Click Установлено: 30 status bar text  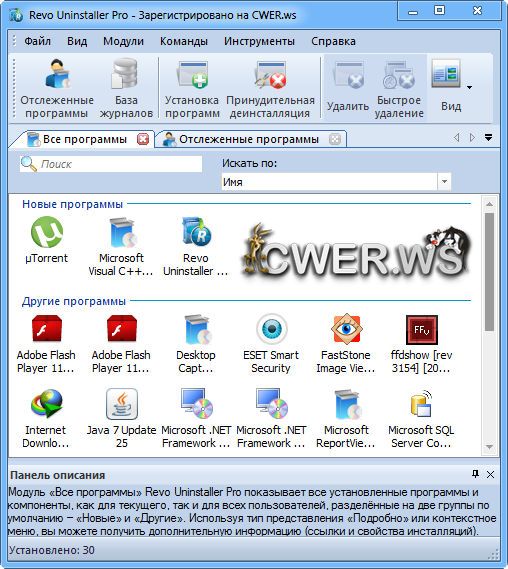tap(52, 550)
